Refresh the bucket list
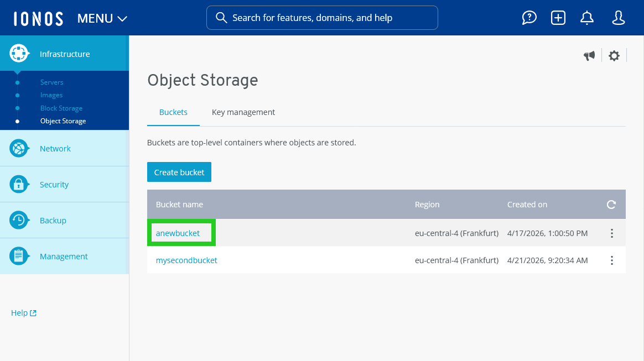 [611, 205]
